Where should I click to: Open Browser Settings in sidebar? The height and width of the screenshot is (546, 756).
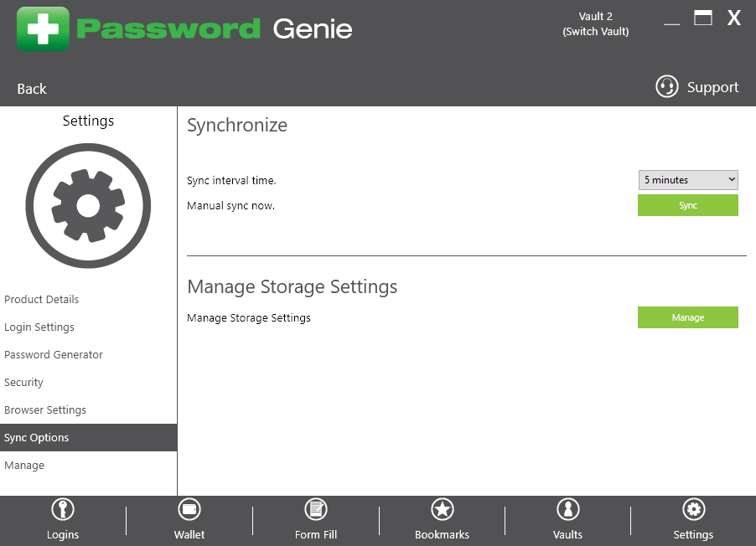coord(45,410)
